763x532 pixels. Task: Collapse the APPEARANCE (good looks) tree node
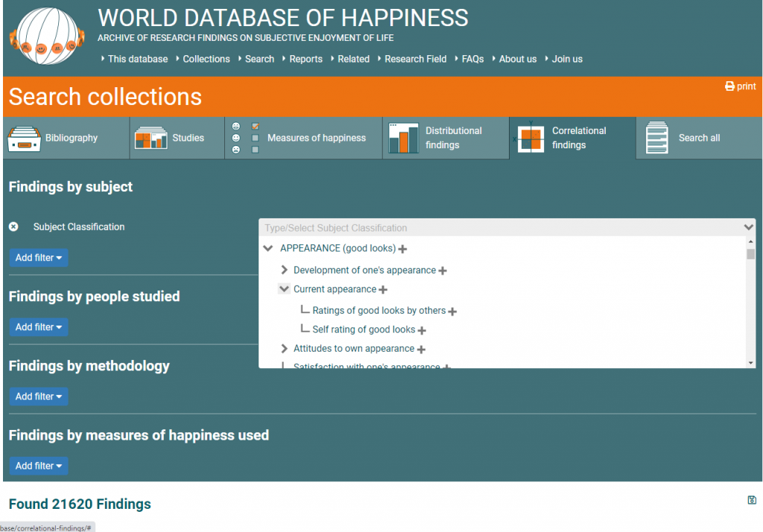268,249
